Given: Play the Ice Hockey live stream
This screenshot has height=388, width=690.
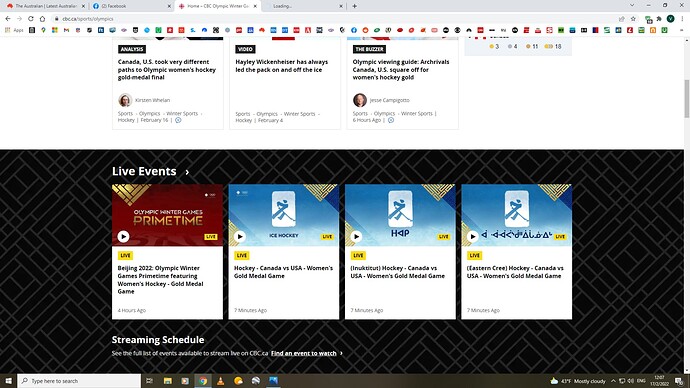Looking at the screenshot, I should pyautogui.click(x=240, y=236).
